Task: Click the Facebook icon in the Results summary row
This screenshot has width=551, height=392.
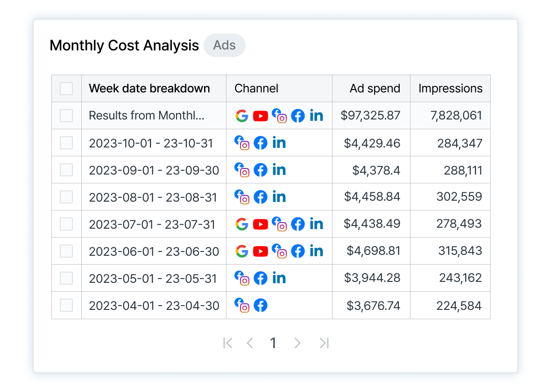Action: coord(298,115)
